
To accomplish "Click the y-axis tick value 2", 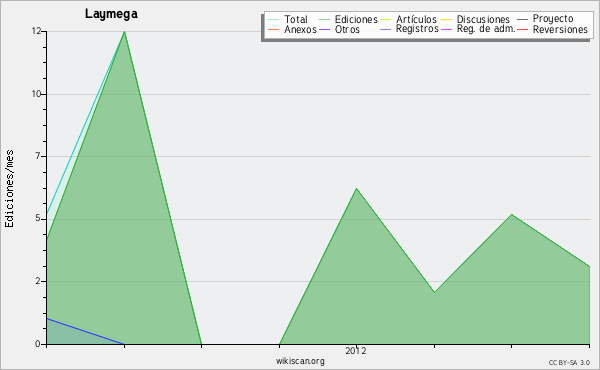I will click(x=38, y=281).
